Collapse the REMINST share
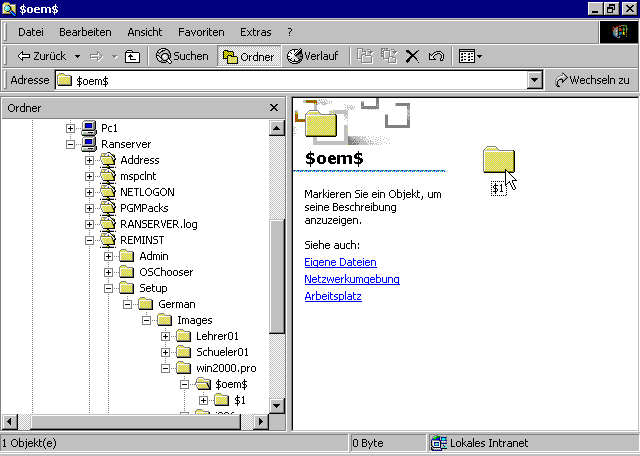Image resolution: width=640 pixels, height=456 pixels. click(89, 240)
